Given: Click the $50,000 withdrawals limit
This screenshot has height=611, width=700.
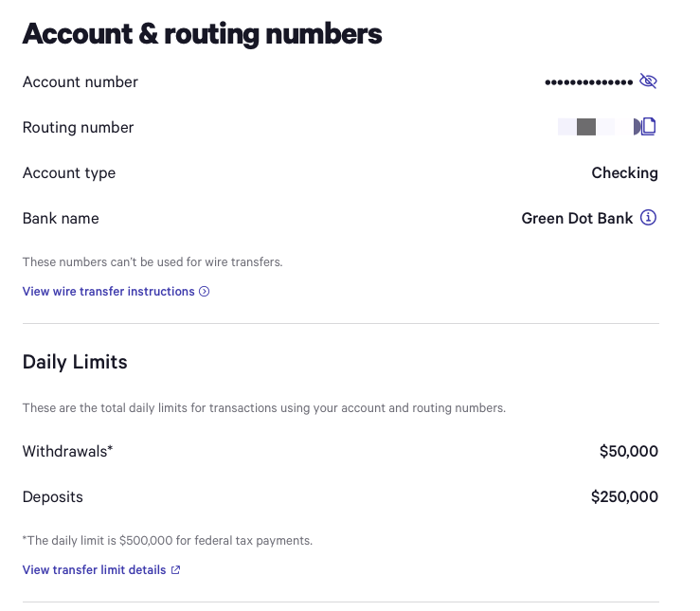Looking at the screenshot, I should 628,451.
